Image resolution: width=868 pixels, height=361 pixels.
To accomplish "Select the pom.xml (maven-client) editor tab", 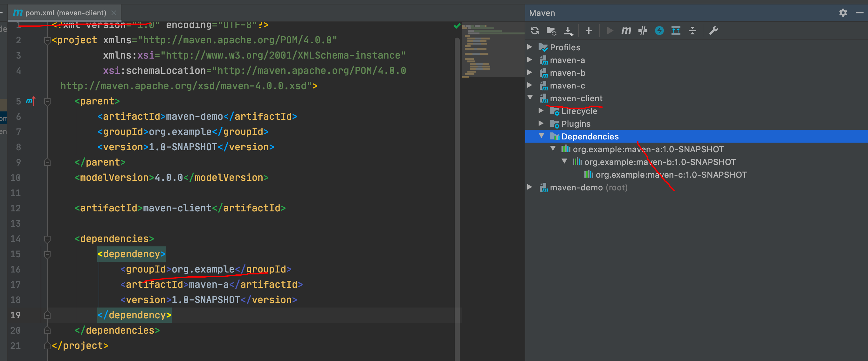I will point(66,13).
